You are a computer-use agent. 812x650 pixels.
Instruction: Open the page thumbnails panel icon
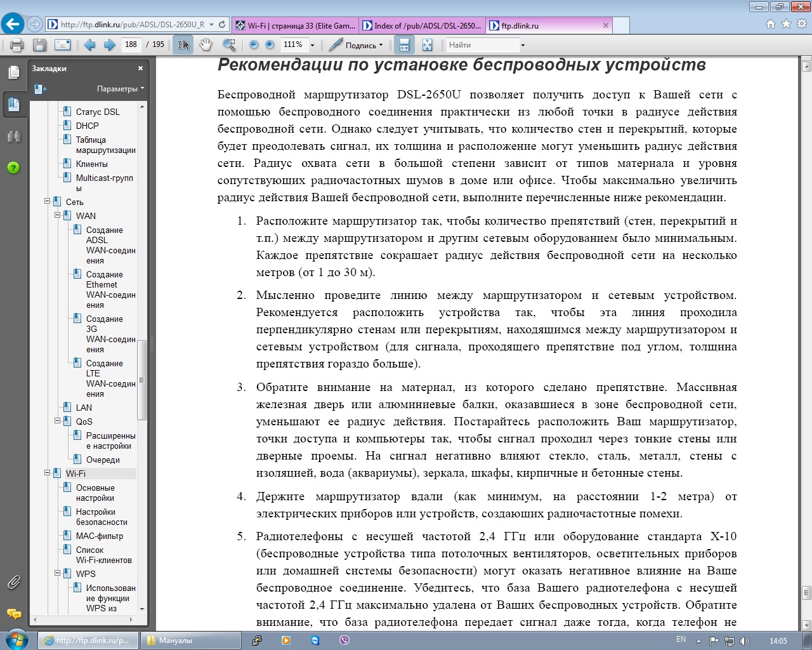click(13, 72)
